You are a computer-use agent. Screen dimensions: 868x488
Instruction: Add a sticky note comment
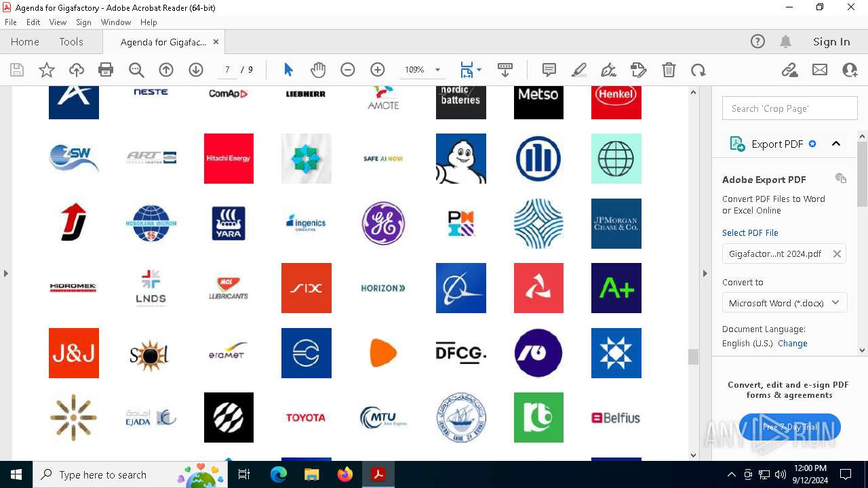tap(549, 70)
